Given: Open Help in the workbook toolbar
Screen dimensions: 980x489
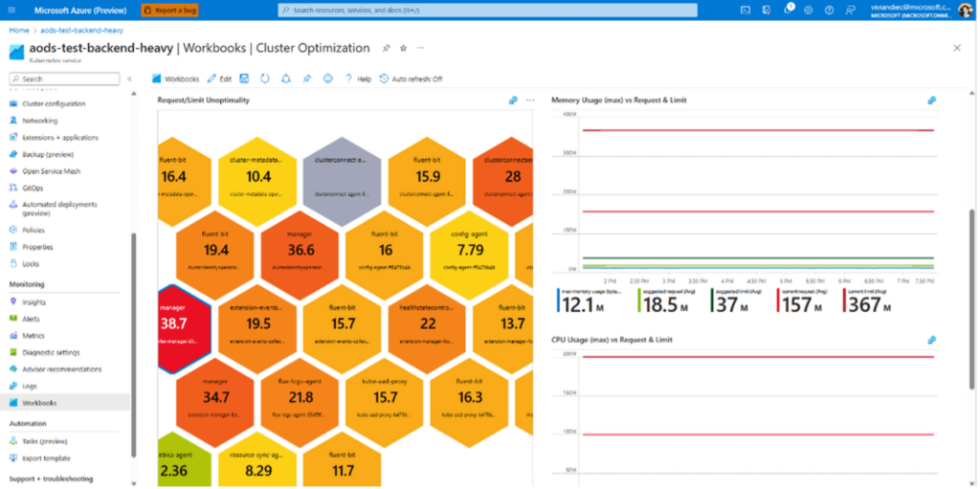Looking at the screenshot, I should (358, 78).
